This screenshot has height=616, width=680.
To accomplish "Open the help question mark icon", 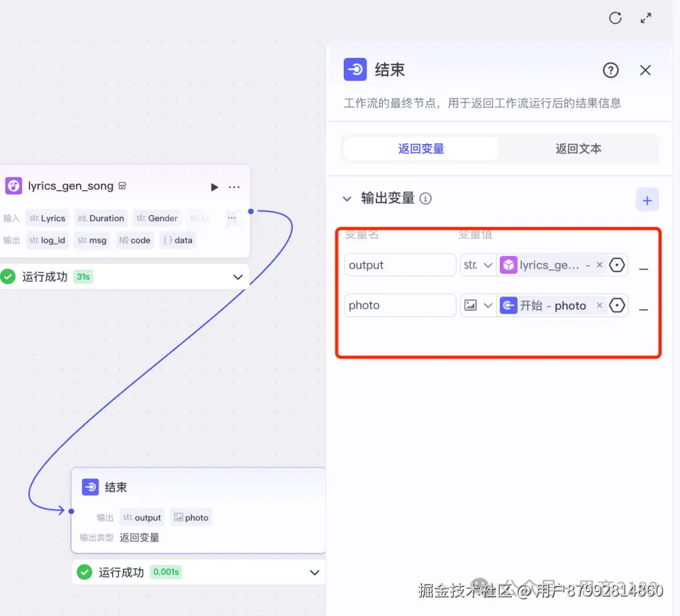I will [611, 70].
